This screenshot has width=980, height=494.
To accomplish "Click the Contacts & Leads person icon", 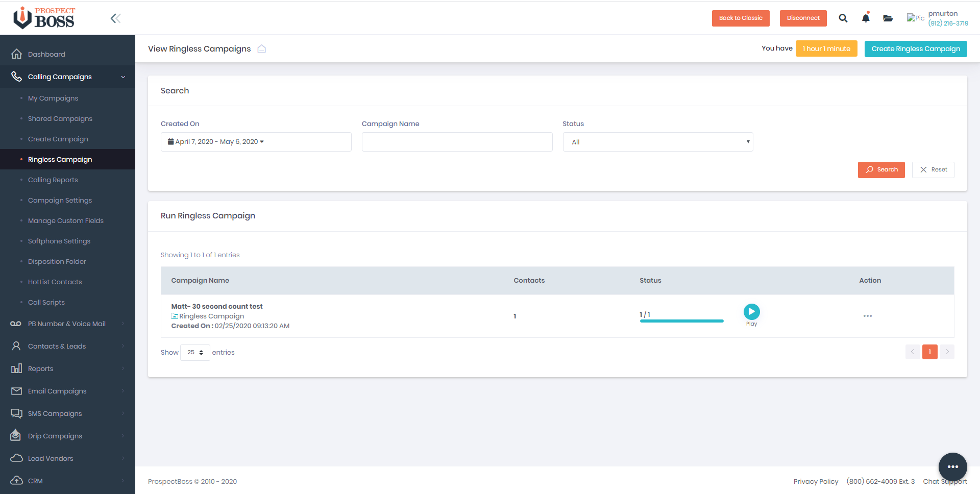I will pyautogui.click(x=16, y=346).
